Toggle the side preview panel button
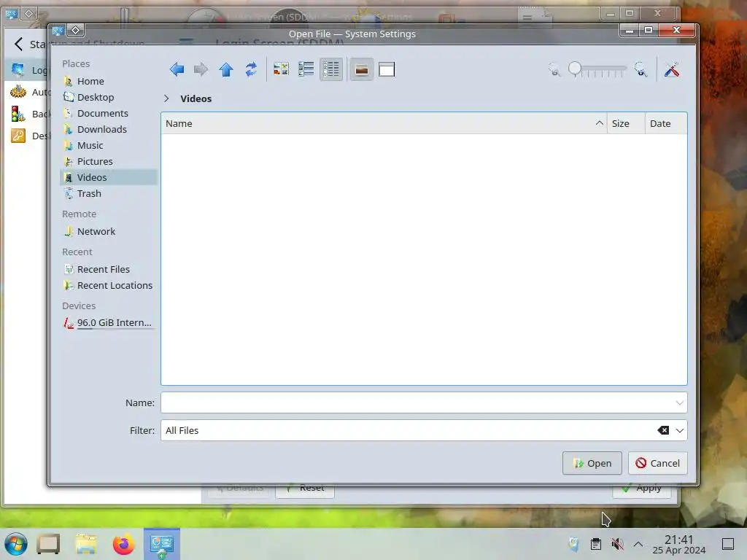Viewport: 747px width, 560px height. (x=387, y=69)
